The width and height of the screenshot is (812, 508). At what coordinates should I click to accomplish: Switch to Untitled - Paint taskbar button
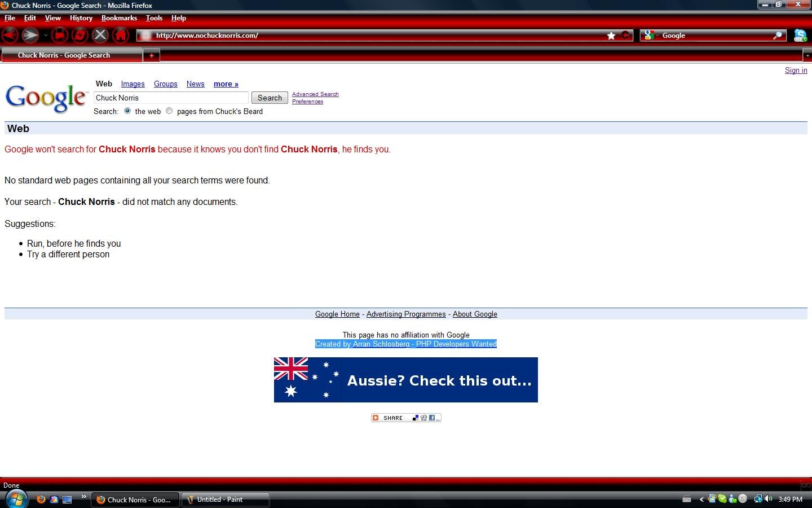(225, 500)
